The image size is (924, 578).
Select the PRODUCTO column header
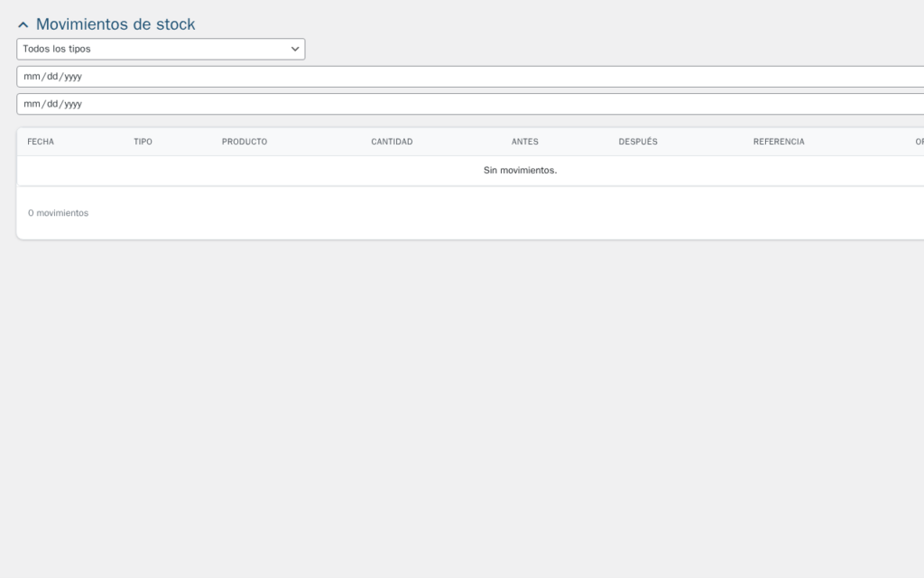(x=244, y=142)
